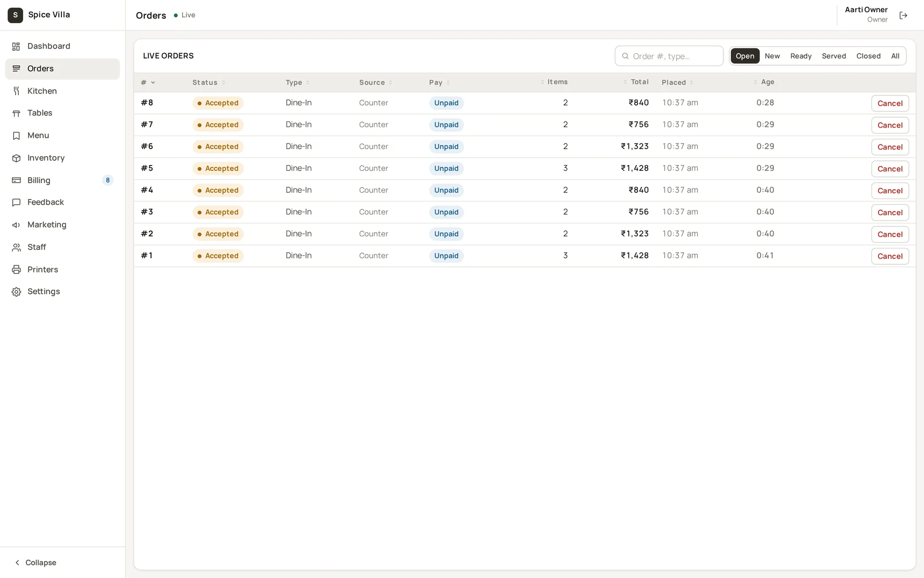The image size is (924, 578).
Task: Click Counter source of order #3
Action: click(373, 212)
